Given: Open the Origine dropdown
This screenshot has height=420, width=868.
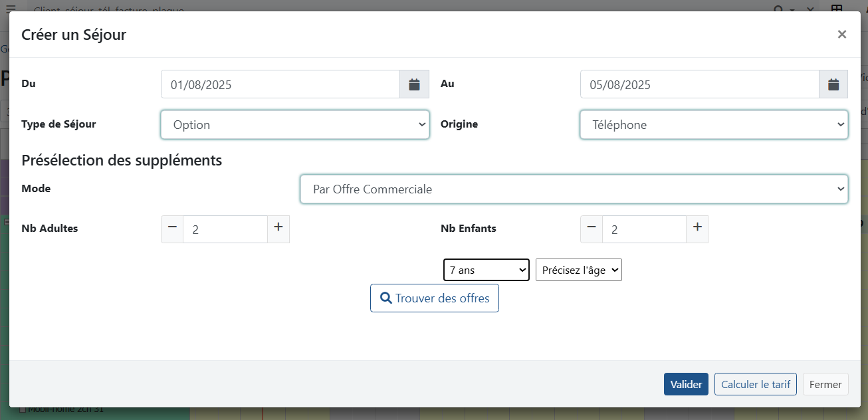Looking at the screenshot, I should (713, 125).
